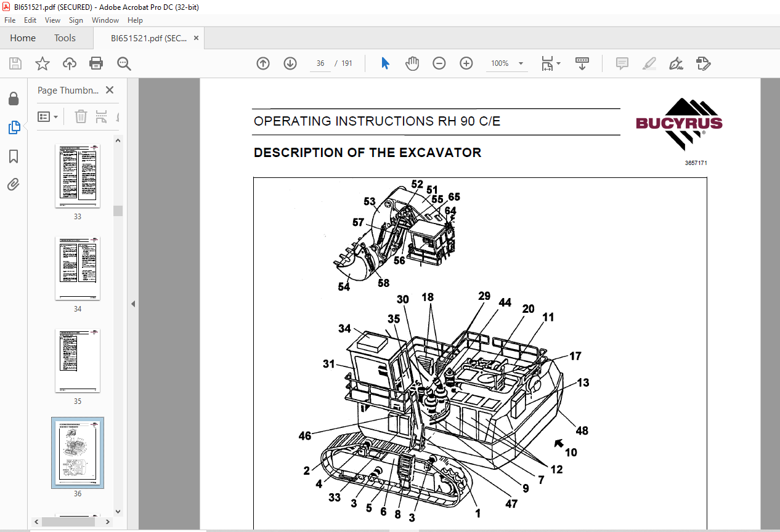Click the 'OPERATING INSTRUCTIONS RH 90 C/E' title
780x532 pixels.
click(x=377, y=121)
